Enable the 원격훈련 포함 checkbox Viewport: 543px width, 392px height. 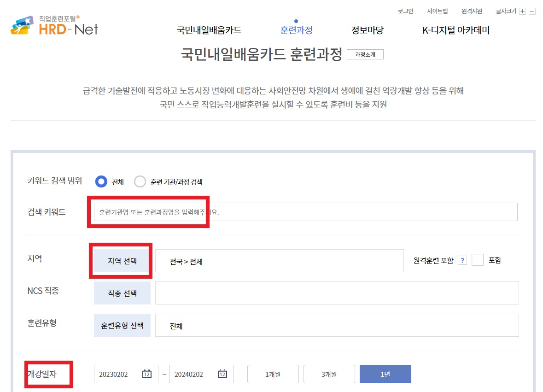(477, 260)
